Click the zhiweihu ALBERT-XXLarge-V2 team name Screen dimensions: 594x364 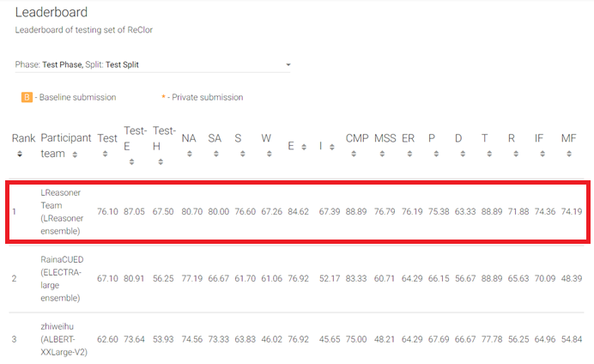tap(61, 327)
